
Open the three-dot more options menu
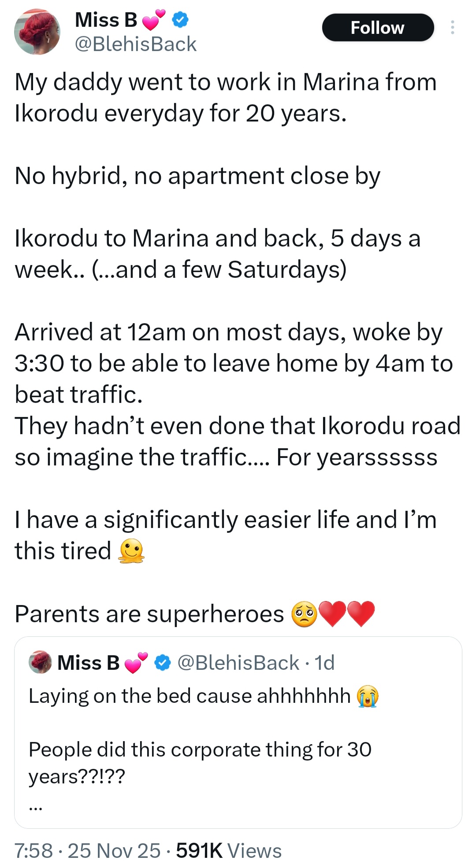pos(452,28)
